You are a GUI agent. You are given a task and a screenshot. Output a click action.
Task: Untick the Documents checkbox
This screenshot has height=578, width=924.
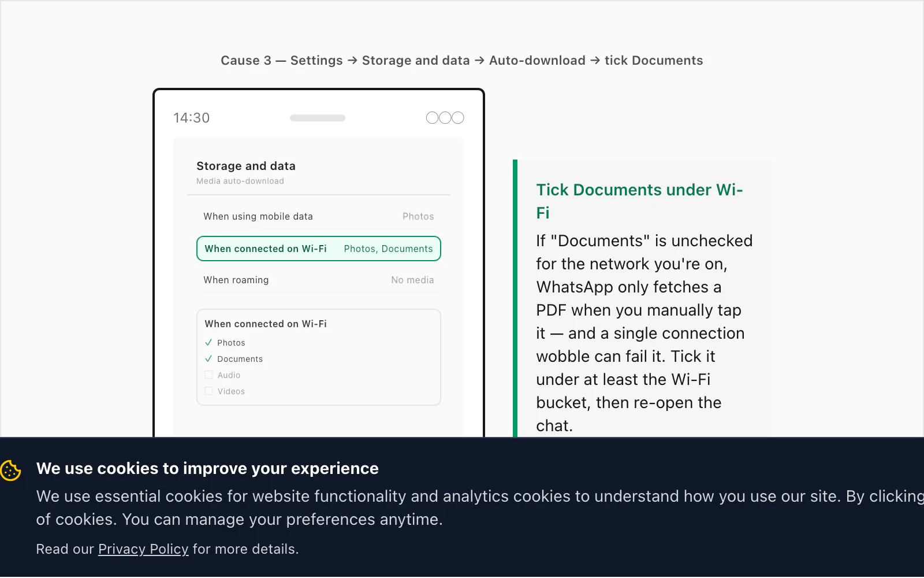[208, 359]
